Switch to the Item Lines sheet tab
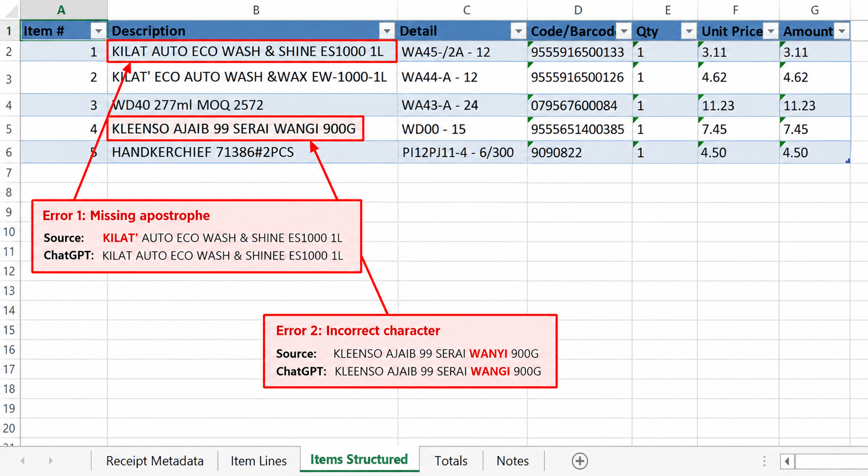This screenshot has height=476, width=868. [x=258, y=461]
